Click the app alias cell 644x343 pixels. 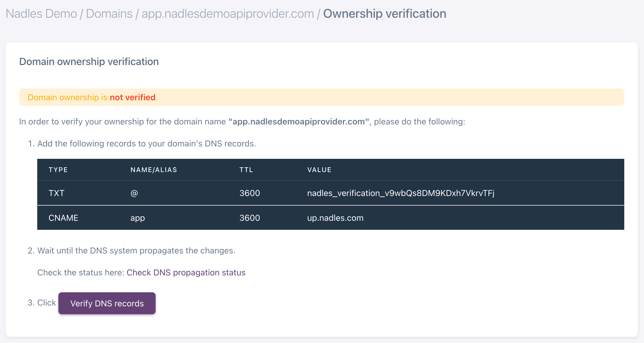[138, 218]
